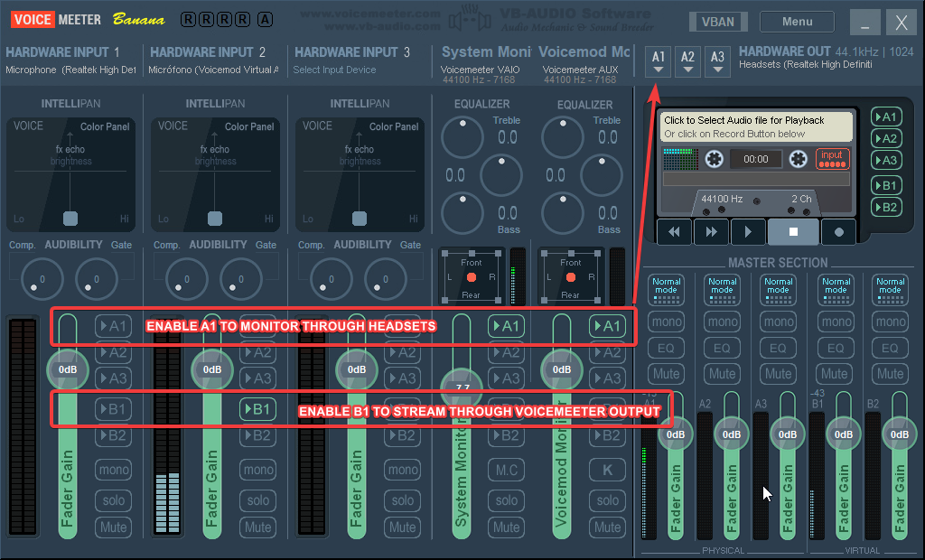Hit the round record button on the cassette
This screenshot has height=560, width=925.
[x=838, y=232]
